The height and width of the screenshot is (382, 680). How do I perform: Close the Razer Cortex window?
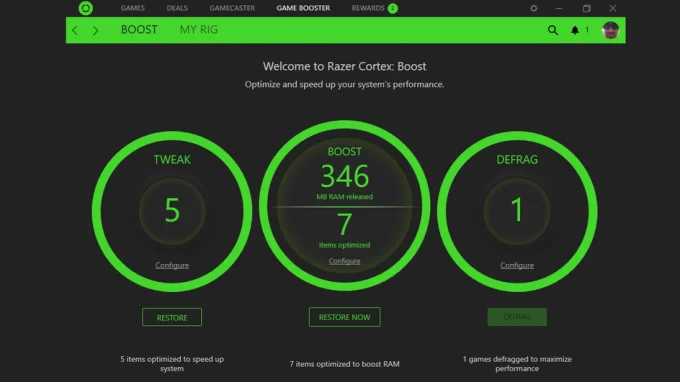pyautogui.click(x=613, y=8)
